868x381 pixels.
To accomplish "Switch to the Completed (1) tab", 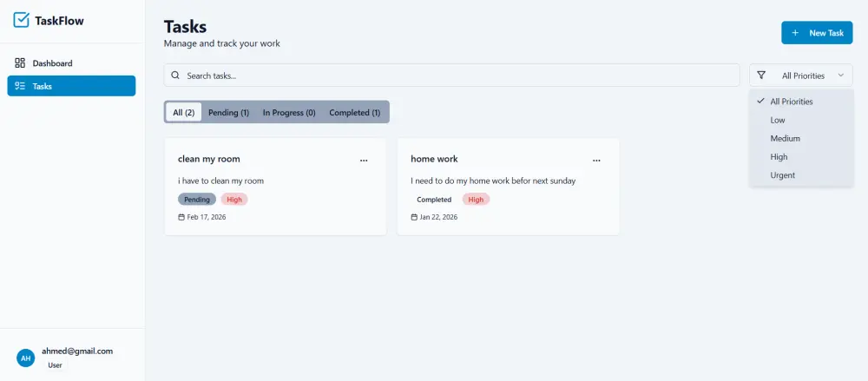I will pos(354,113).
